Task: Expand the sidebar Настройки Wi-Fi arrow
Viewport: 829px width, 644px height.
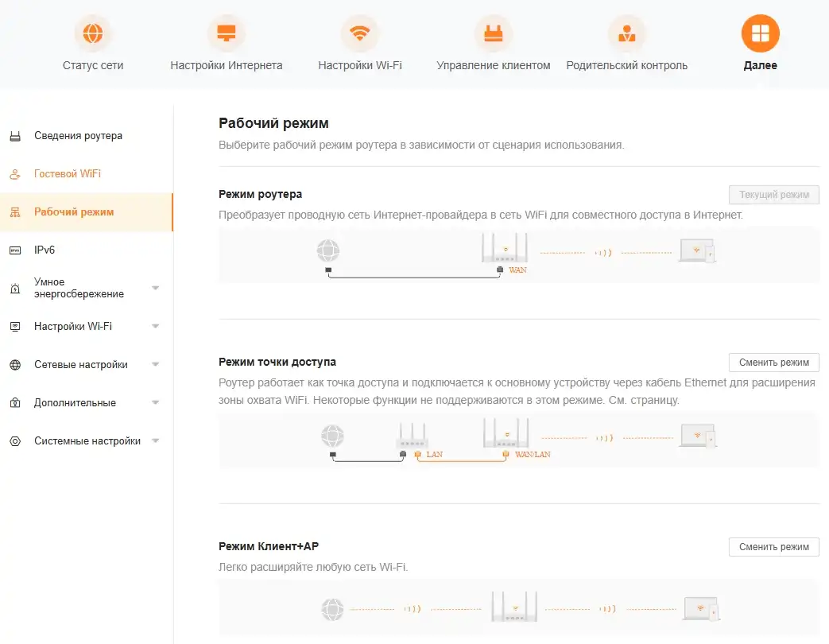Action: point(156,327)
